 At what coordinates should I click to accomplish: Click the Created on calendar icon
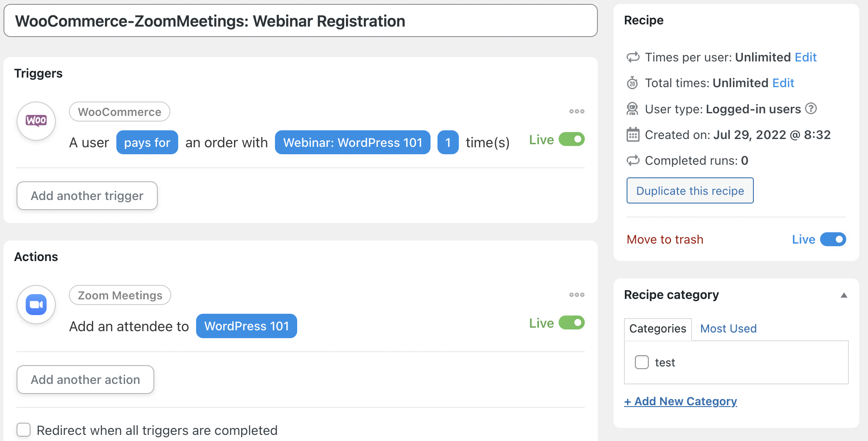[633, 135]
